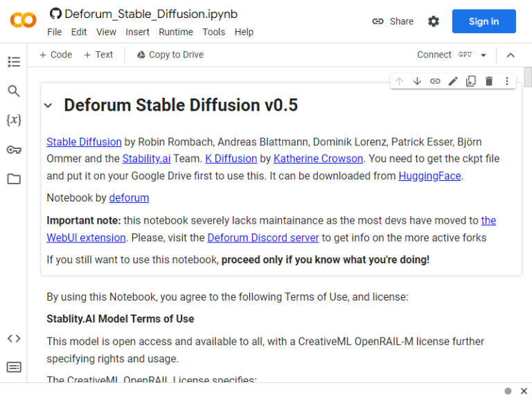Mirror cell in tab icon
This screenshot has height=399, width=532.
(x=471, y=81)
